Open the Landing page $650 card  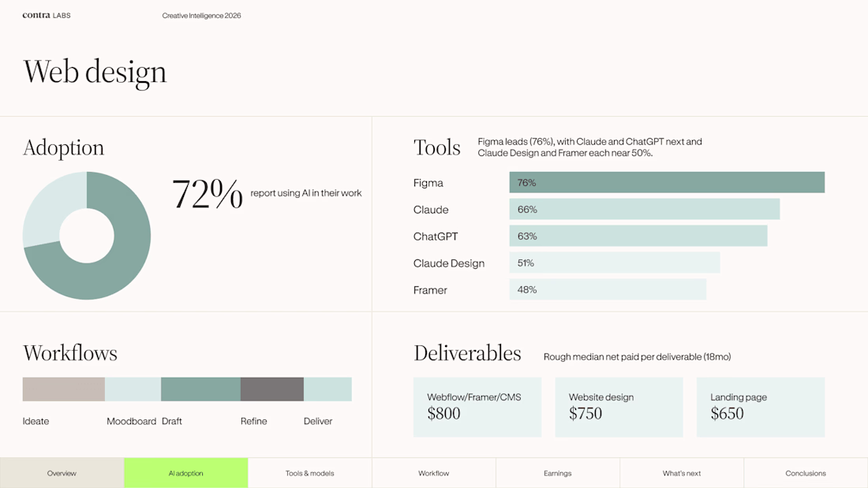pyautogui.click(x=761, y=408)
